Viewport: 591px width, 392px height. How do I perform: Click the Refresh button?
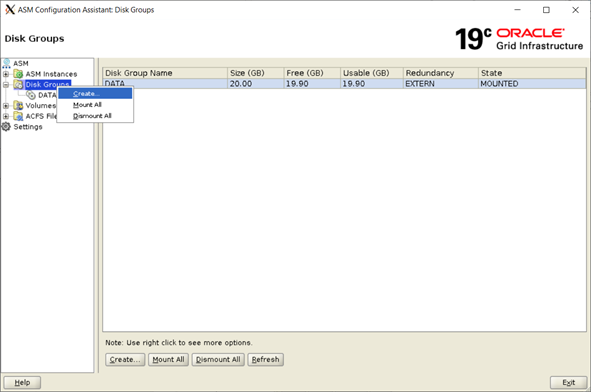tap(266, 360)
